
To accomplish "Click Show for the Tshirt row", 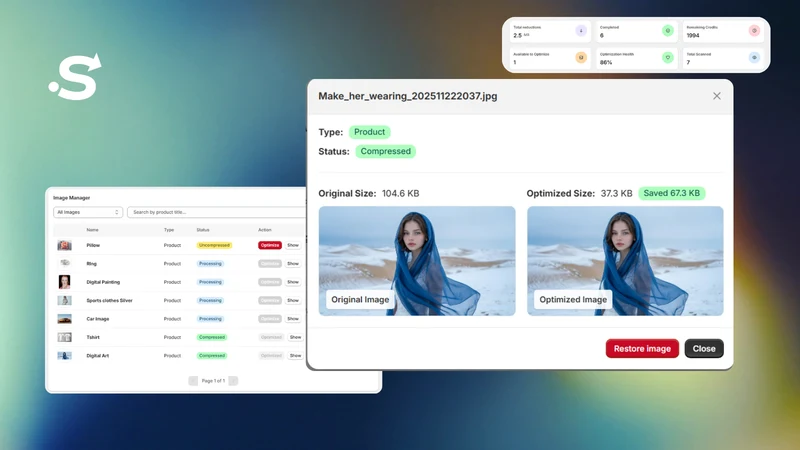I will pos(295,337).
